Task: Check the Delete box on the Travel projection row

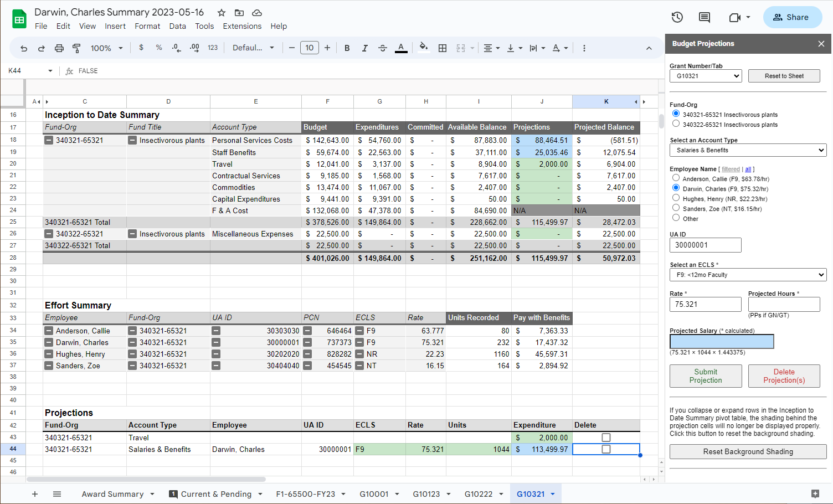Action: (606, 437)
